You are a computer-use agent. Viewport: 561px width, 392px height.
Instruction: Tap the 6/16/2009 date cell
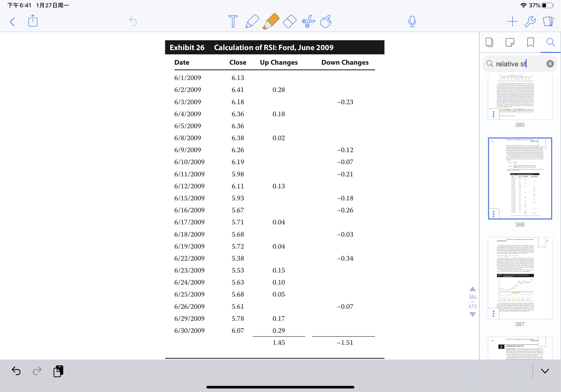click(x=189, y=210)
